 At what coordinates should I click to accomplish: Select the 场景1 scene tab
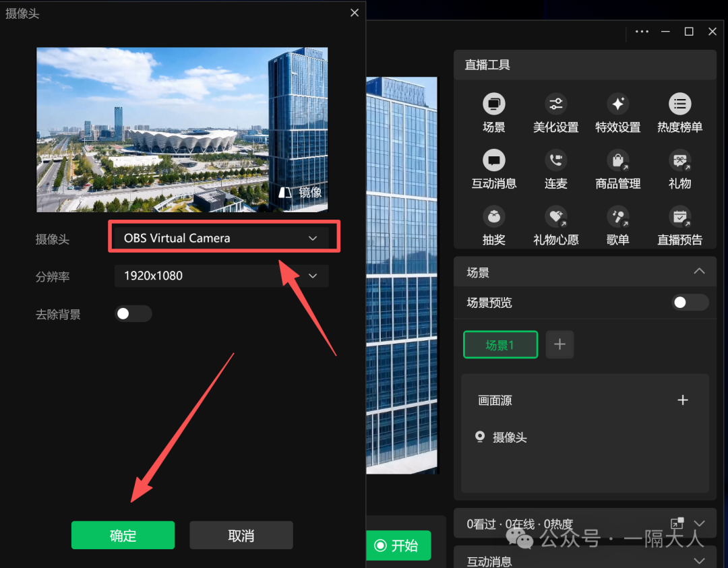click(500, 345)
